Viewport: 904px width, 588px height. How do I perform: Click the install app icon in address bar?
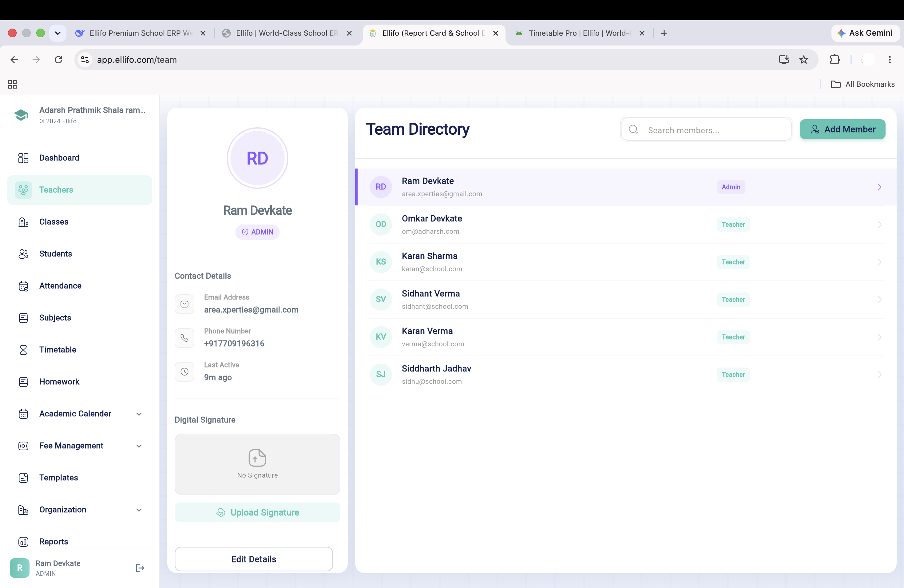click(784, 60)
